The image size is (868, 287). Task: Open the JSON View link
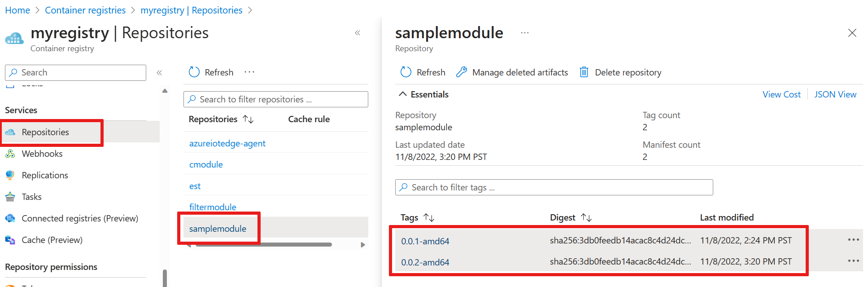pyautogui.click(x=835, y=94)
